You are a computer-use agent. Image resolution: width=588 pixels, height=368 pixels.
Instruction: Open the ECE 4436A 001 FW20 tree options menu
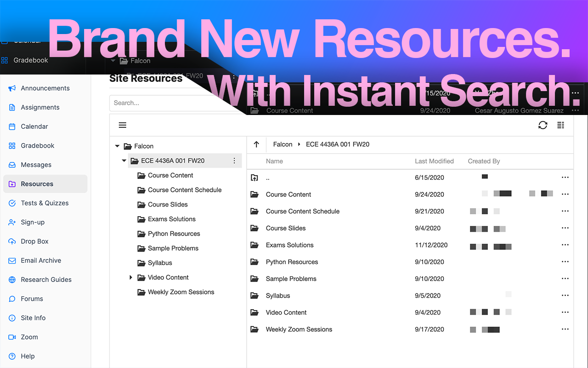point(234,161)
